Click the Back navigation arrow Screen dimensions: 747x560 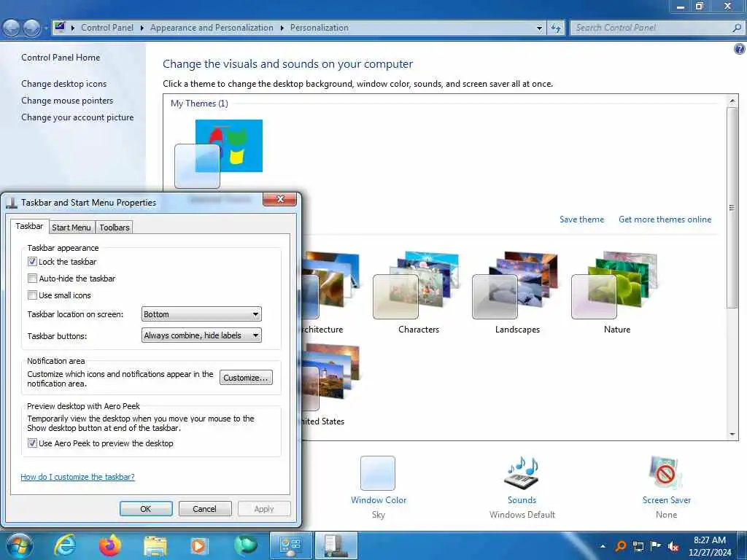[x=12, y=28]
